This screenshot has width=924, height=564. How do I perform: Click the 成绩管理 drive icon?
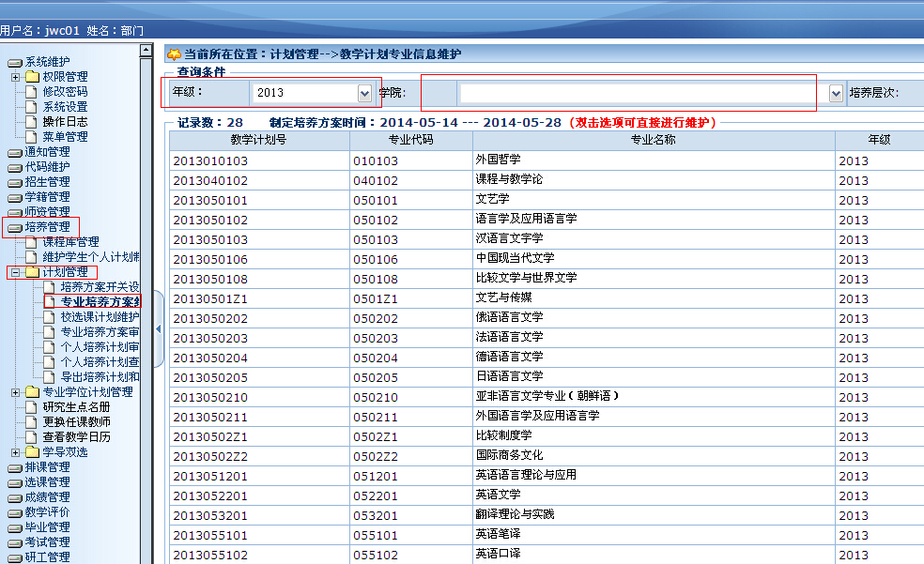tap(15, 497)
